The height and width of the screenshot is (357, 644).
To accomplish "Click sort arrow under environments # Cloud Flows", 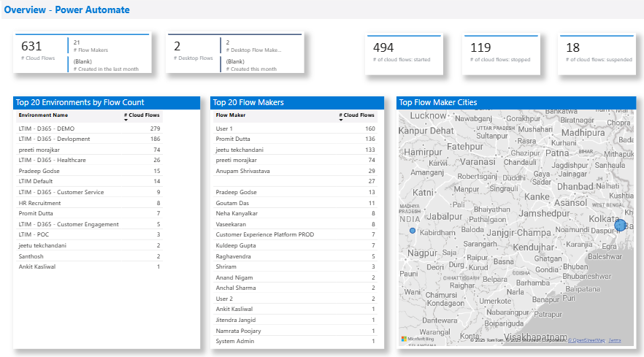I will 126,120.
